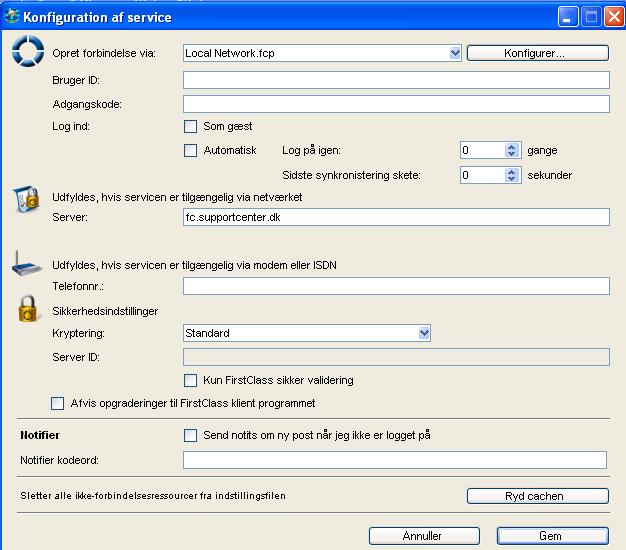This screenshot has height=550, width=626.
Task: Click the Log på igen number field
Action: tap(483, 150)
